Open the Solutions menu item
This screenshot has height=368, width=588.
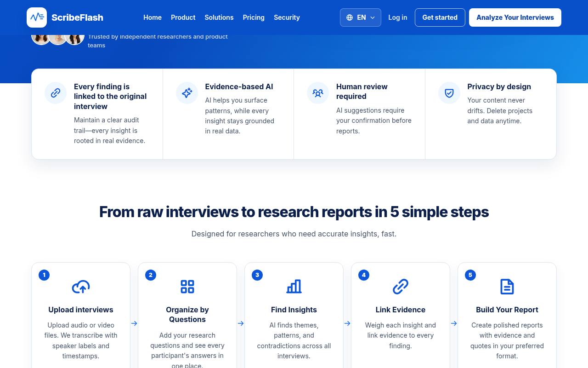[219, 17]
